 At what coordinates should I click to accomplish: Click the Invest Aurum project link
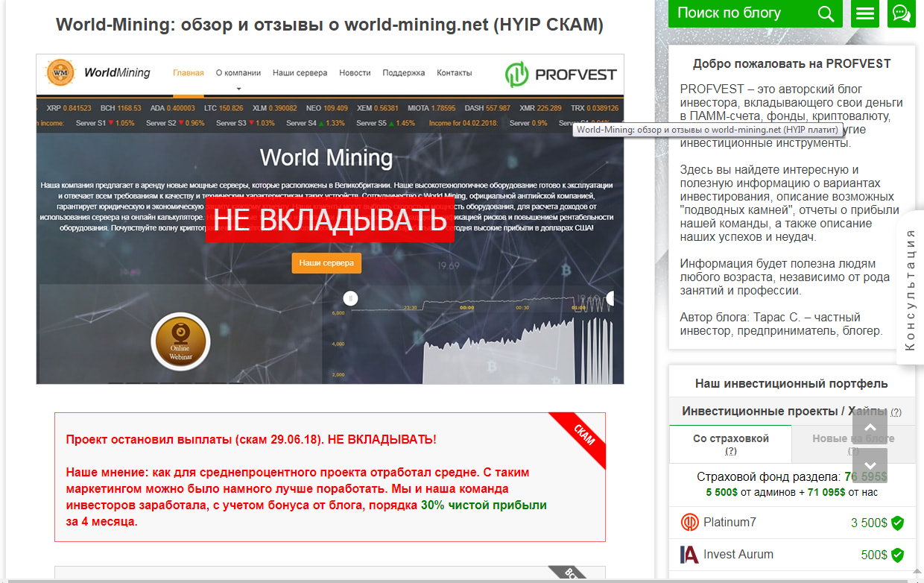point(738,554)
